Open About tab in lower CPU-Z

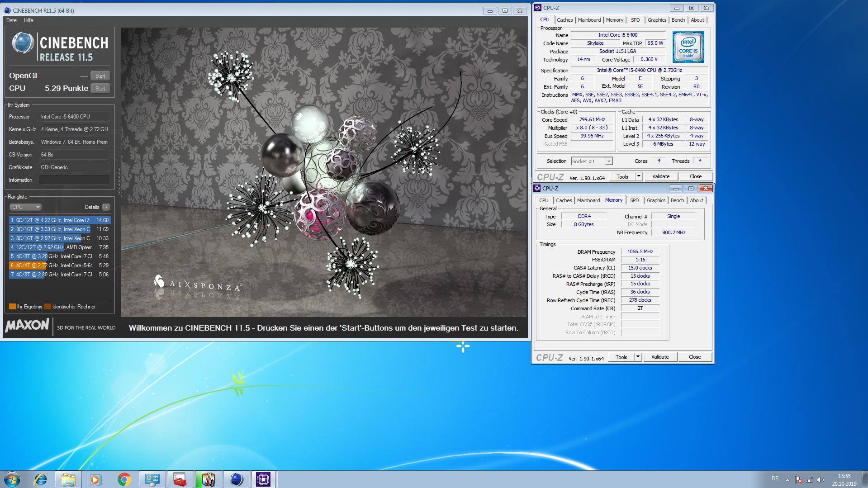(697, 200)
